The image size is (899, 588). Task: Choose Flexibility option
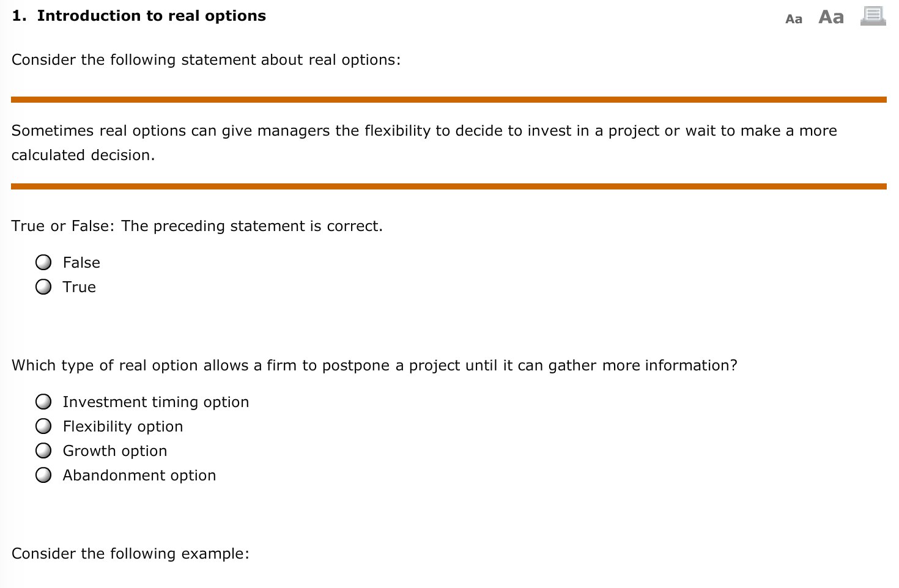point(43,426)
